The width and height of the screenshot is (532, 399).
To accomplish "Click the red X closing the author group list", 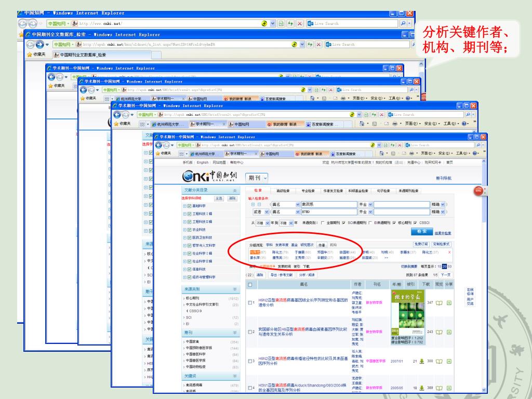I will (x=449, y=252).
